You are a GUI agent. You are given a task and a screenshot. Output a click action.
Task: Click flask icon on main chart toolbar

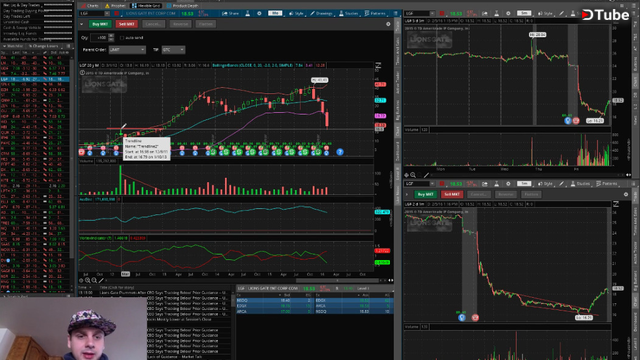coord(248,13)
